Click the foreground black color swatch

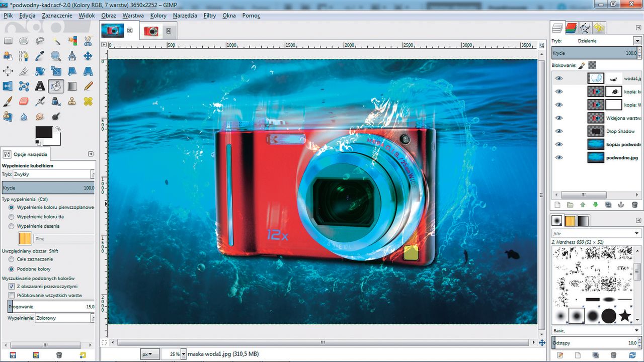43,132
